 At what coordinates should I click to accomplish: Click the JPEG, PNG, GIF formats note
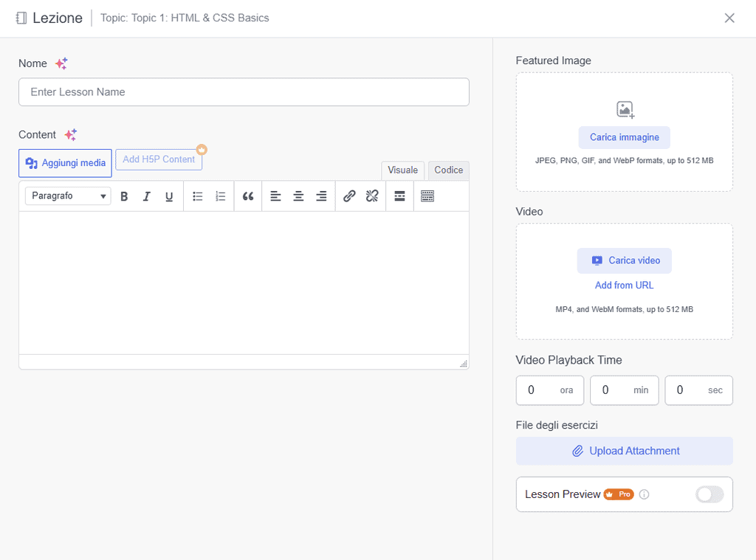click(625, 161)
